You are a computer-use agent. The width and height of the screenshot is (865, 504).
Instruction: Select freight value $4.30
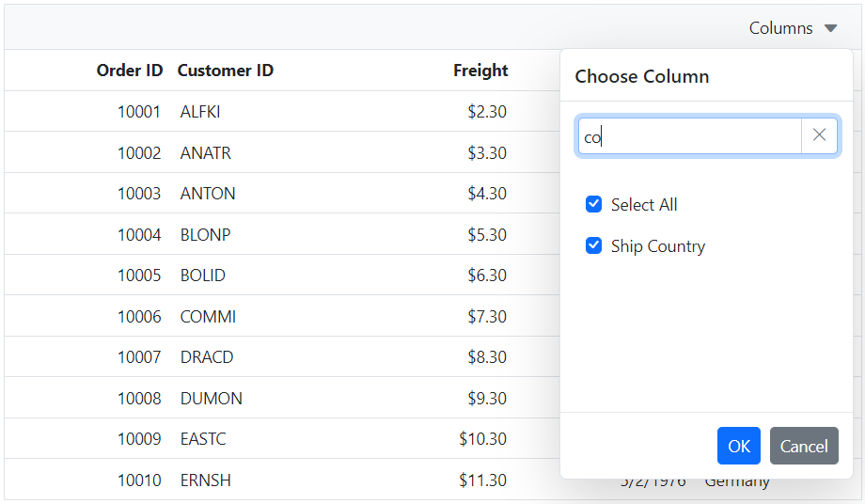[x=487, y=194]
